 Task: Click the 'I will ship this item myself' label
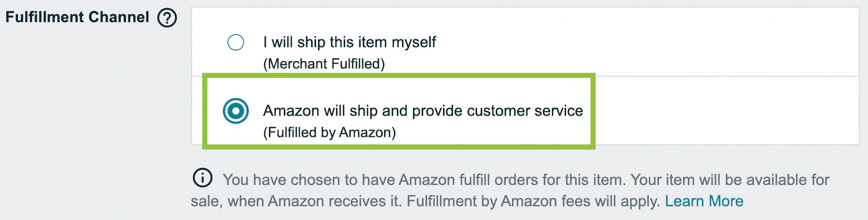click(x=350, y=42)
